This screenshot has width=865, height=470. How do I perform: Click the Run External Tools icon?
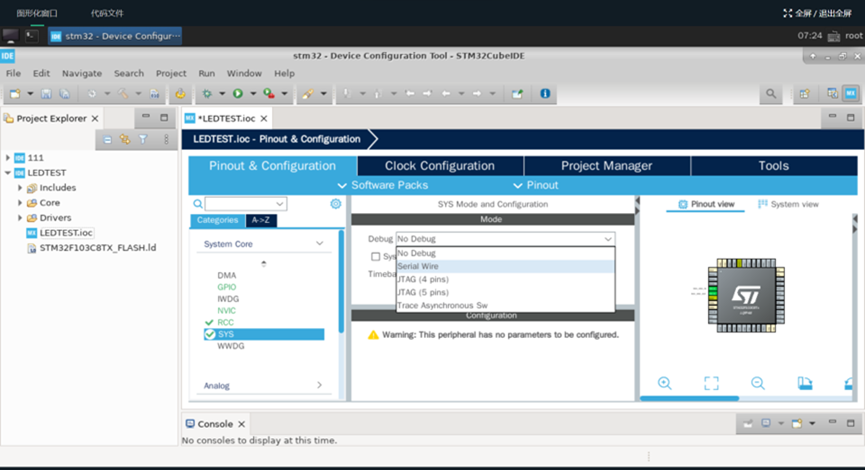point(269,94)
